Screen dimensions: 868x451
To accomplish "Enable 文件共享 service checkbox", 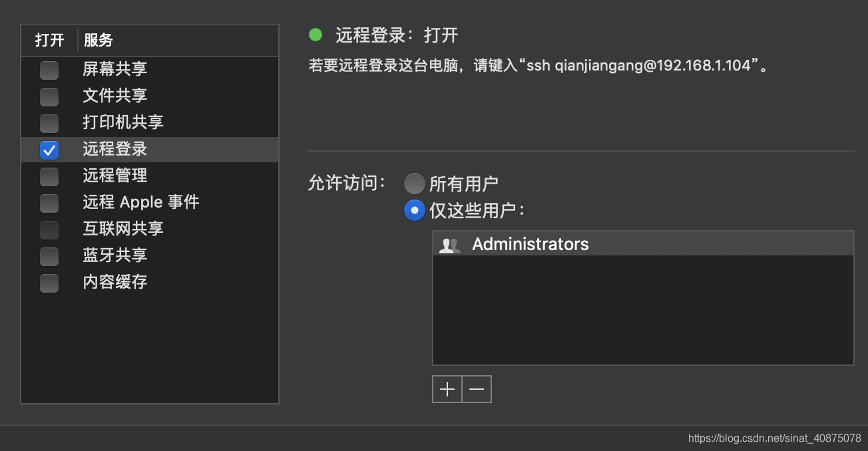I will click(49, 96).
